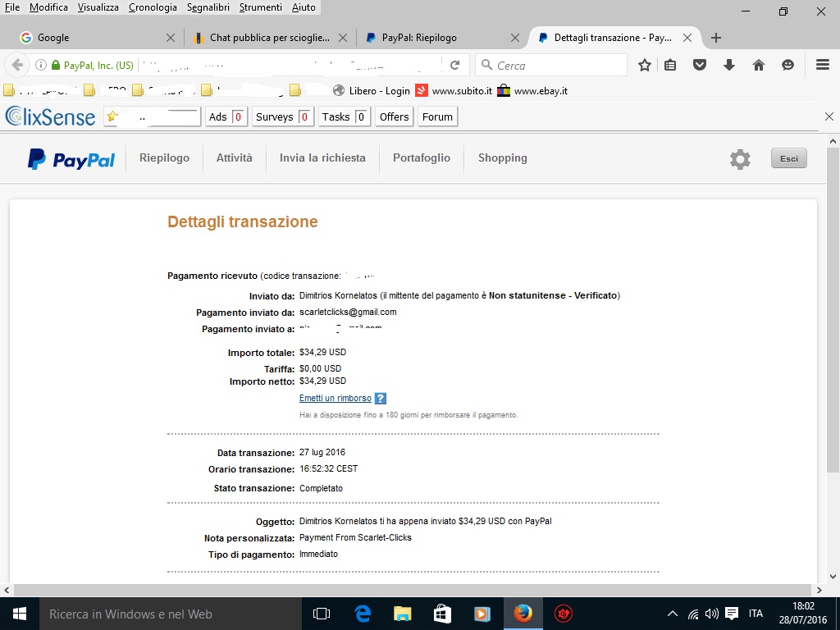
Task: Click the ClixSense logo in toolbar
Action: [x=50, y=116]
